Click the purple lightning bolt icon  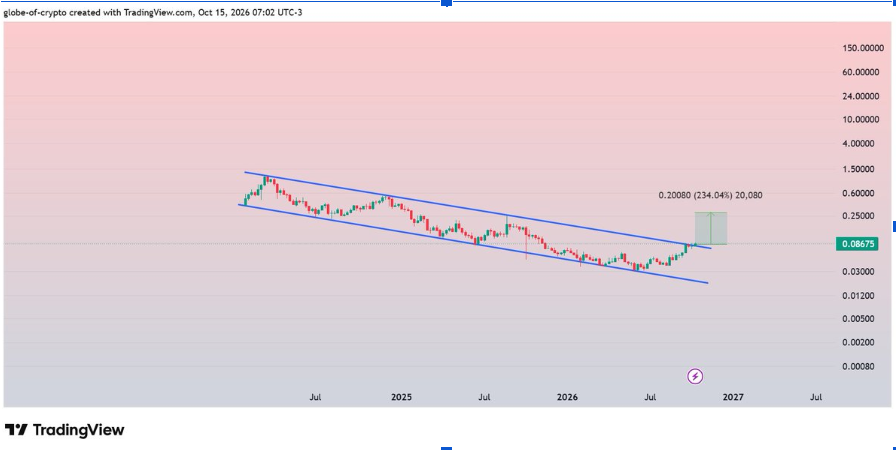695,376
